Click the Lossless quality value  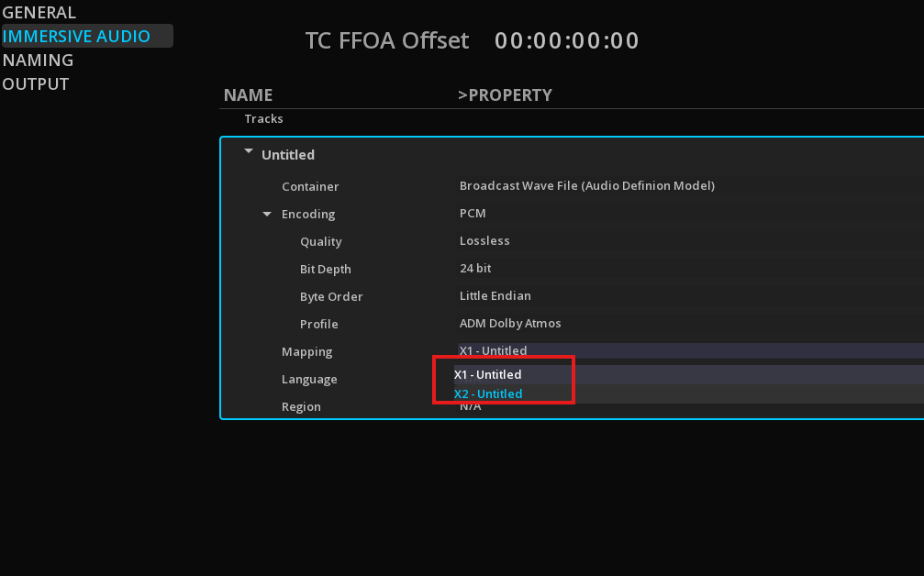pyautogui.click(x=484, y=240)
